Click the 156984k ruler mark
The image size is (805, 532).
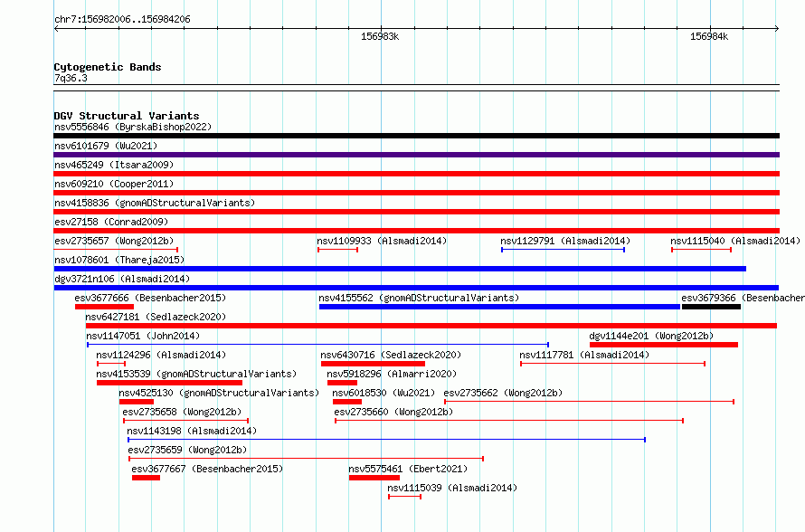[709, 36]
